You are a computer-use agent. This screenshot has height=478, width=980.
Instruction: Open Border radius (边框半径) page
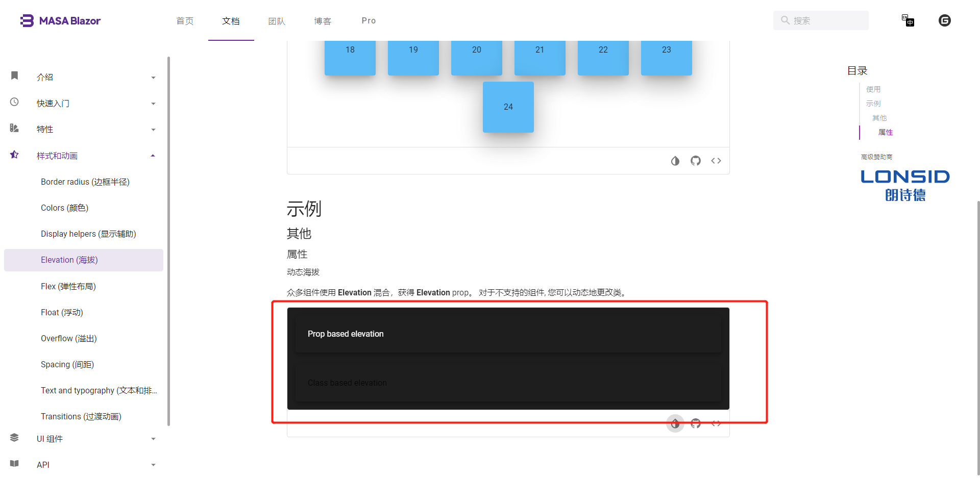(84, 182)
